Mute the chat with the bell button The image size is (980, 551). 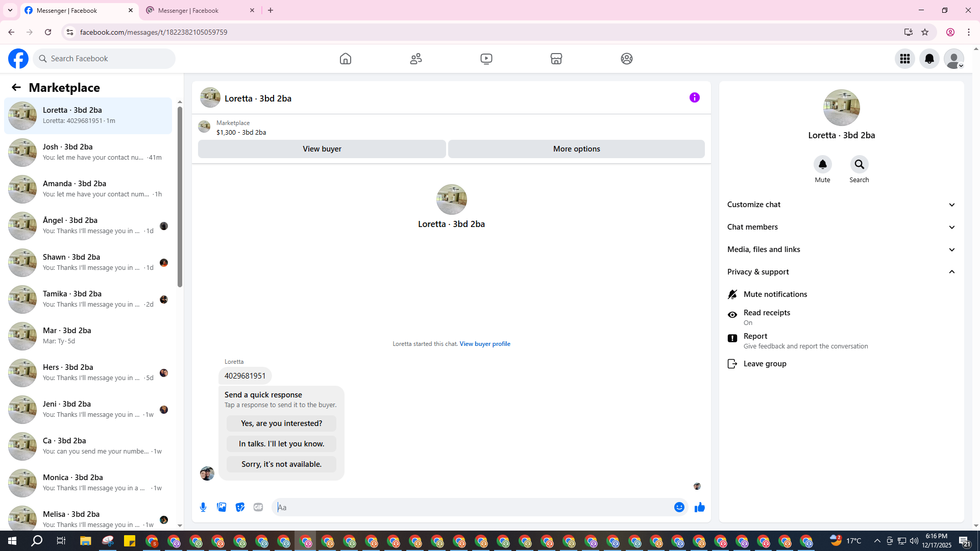click(822, 165)
